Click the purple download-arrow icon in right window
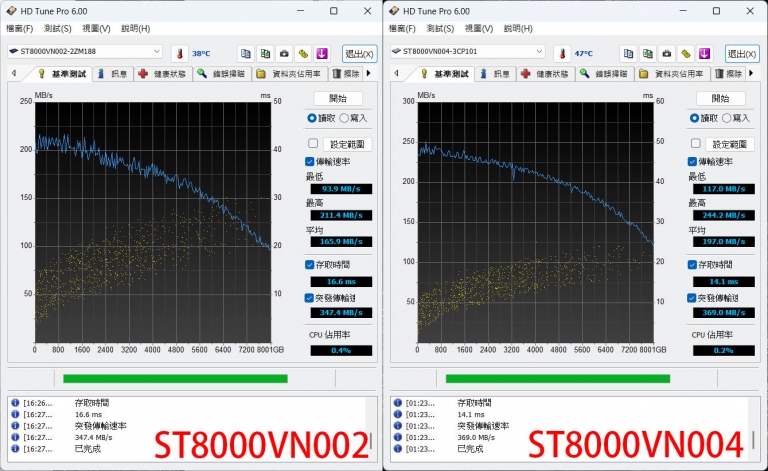This screenshot has height=471, width=768. click(704, 53)
